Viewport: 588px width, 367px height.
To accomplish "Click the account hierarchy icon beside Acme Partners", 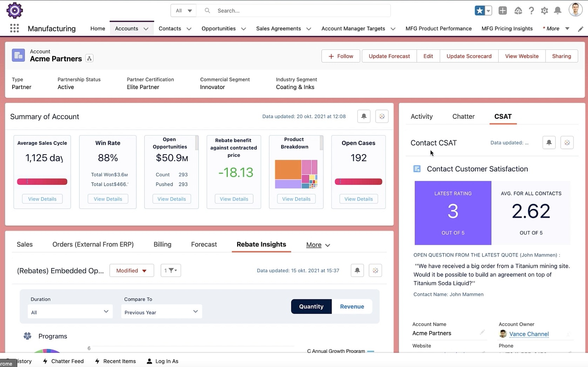I will 89,59.
